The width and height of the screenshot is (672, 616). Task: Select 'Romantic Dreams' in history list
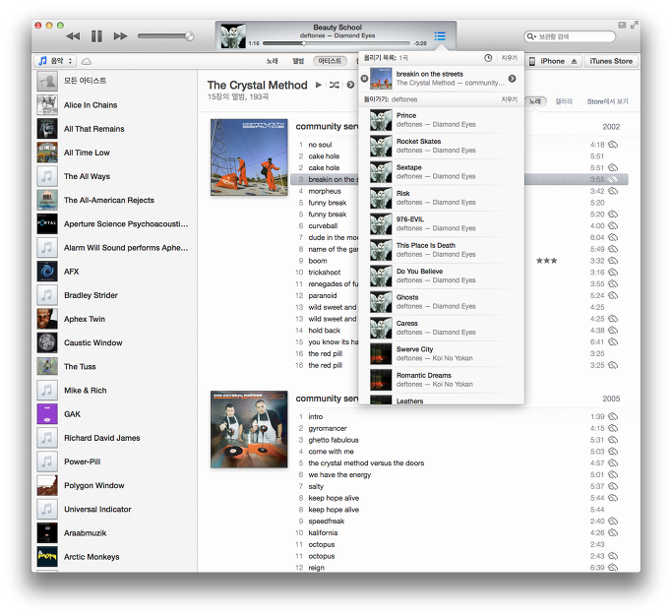[442, 380]
